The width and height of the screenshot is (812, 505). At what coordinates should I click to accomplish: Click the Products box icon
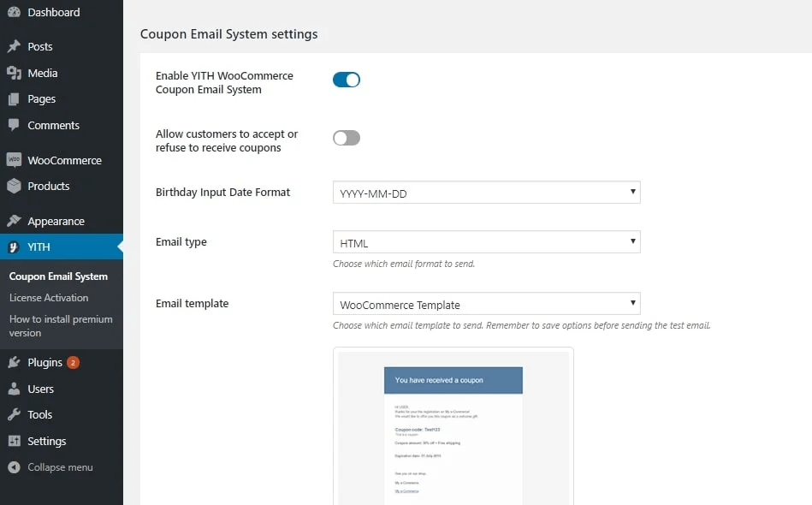(14, 186)
